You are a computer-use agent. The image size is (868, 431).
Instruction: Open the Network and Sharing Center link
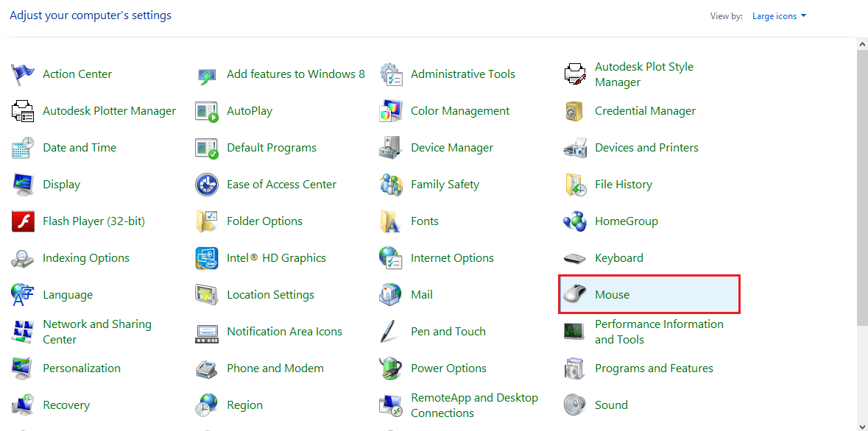pyautogui.click(x=96, y=332)
